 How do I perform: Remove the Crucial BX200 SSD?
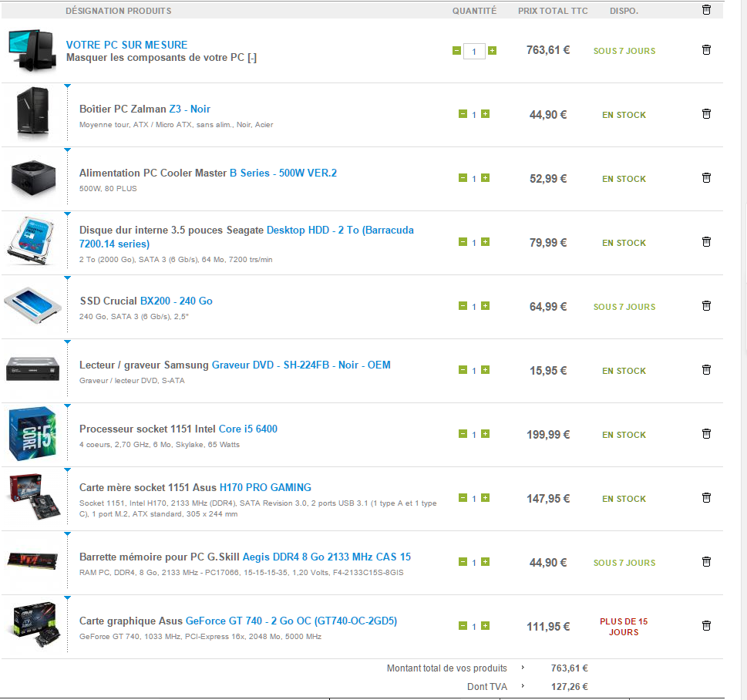706,306
